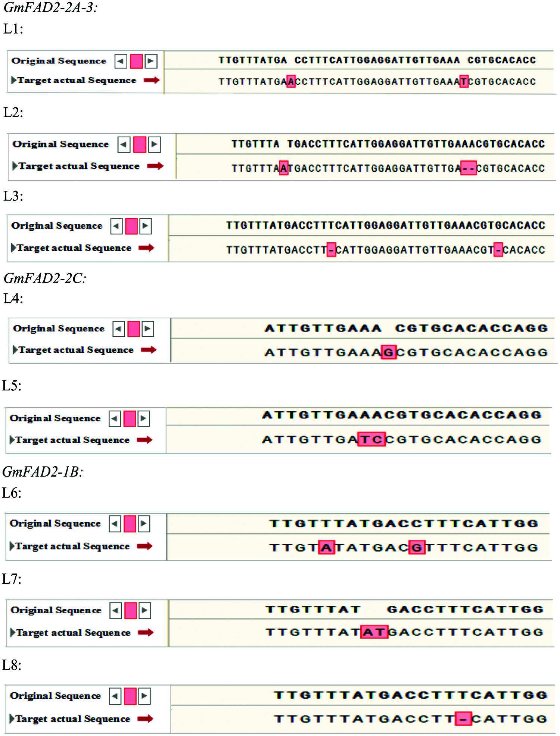Click left arrow in L4 Original Sequence row
Screen dimensions: 560x736
point(119,329)
